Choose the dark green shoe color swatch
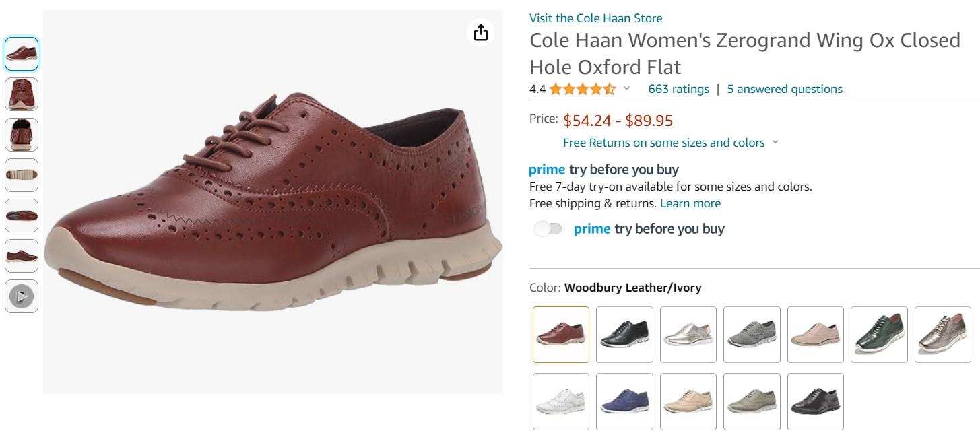The height and width of the screenshot is (433, 980). 879,335
